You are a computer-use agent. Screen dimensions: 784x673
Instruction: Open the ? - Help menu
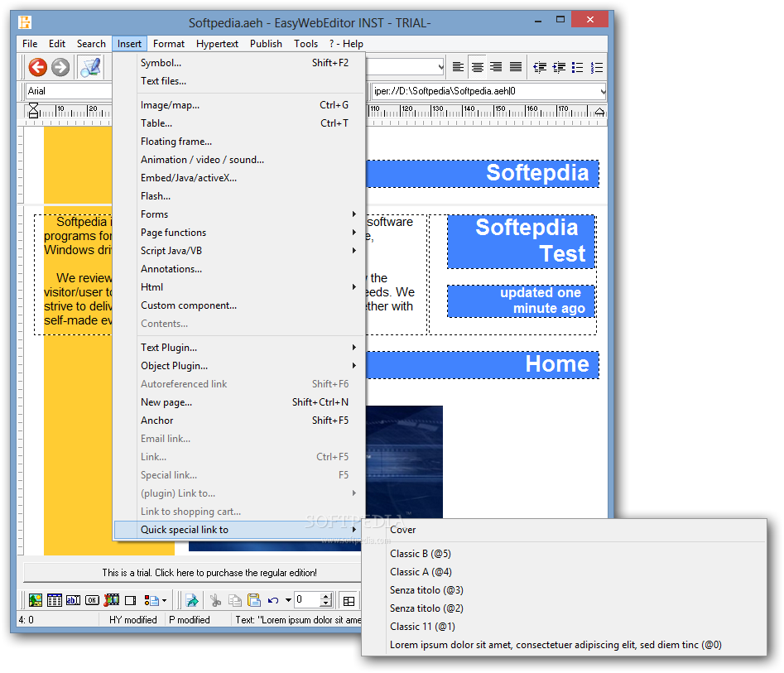346,44
